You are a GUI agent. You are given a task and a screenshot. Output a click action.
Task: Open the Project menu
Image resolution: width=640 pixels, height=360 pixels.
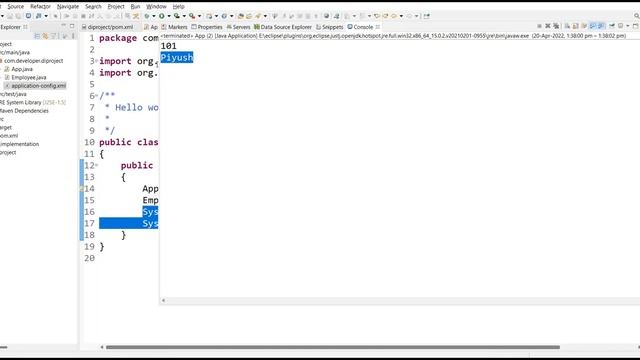point(116,7)
